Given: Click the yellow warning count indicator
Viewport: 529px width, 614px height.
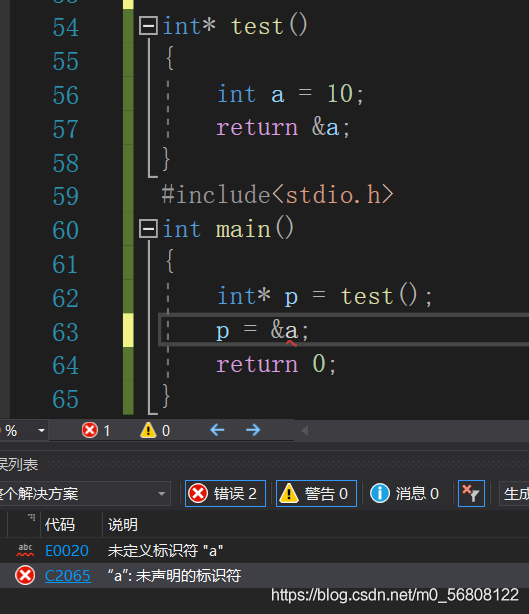Looking at the screenshot, I should pyautogui.click(x=155, y=430).
